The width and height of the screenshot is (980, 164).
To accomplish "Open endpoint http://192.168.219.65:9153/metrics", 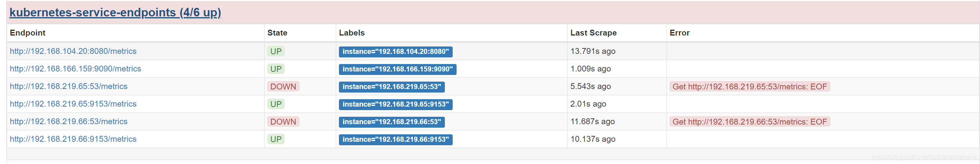I will tap(73, 104).
